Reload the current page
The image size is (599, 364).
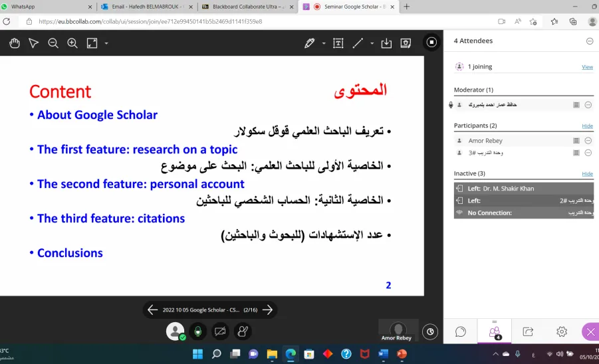point(7,21)
